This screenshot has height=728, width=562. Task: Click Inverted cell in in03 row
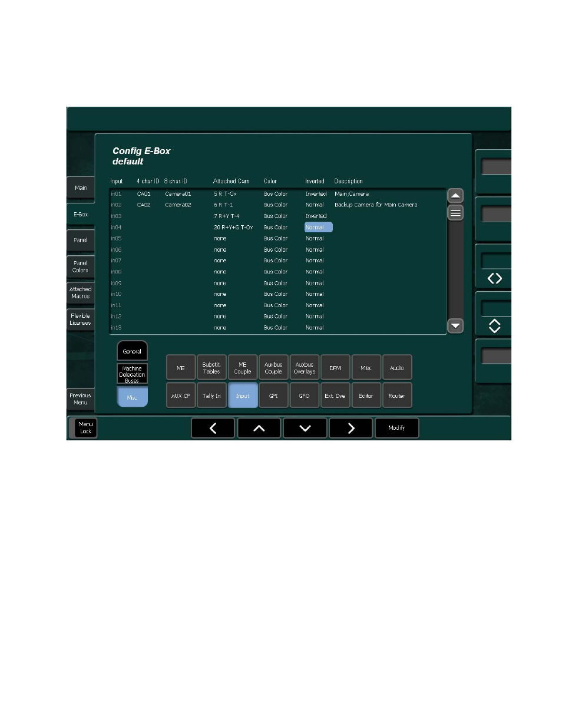(316, 216)
